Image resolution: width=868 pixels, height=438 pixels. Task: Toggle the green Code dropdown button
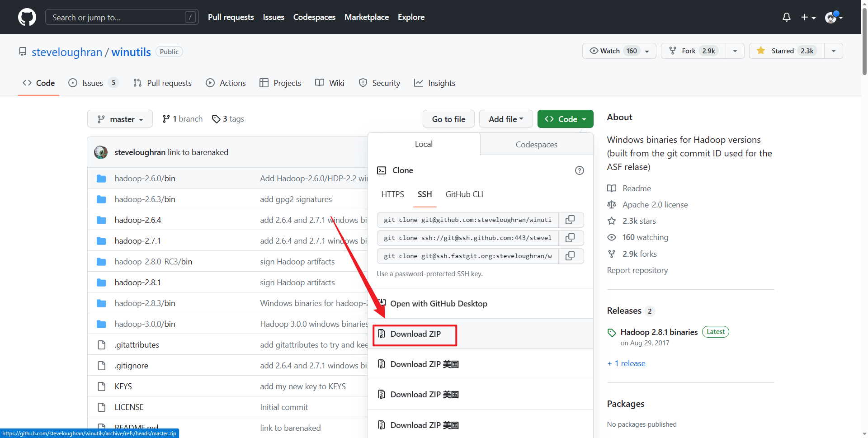[x=565, y=119]
